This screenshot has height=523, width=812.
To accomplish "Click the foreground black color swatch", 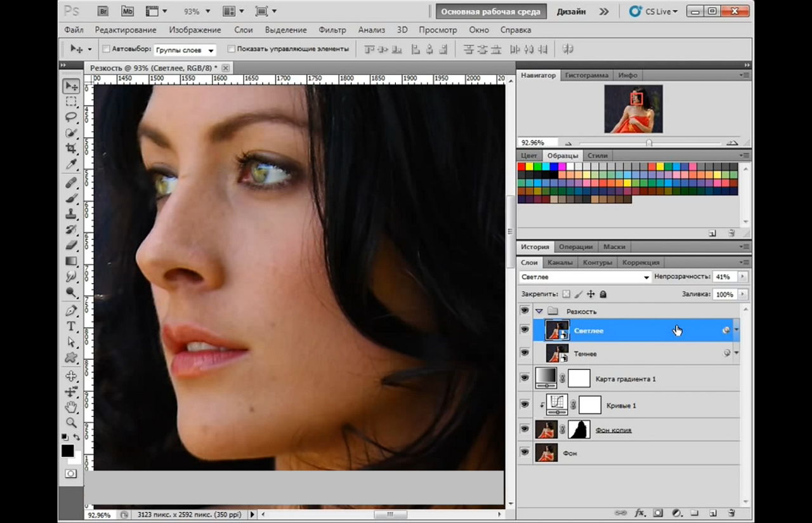I will pyautogui.click(x=67, y=451).
